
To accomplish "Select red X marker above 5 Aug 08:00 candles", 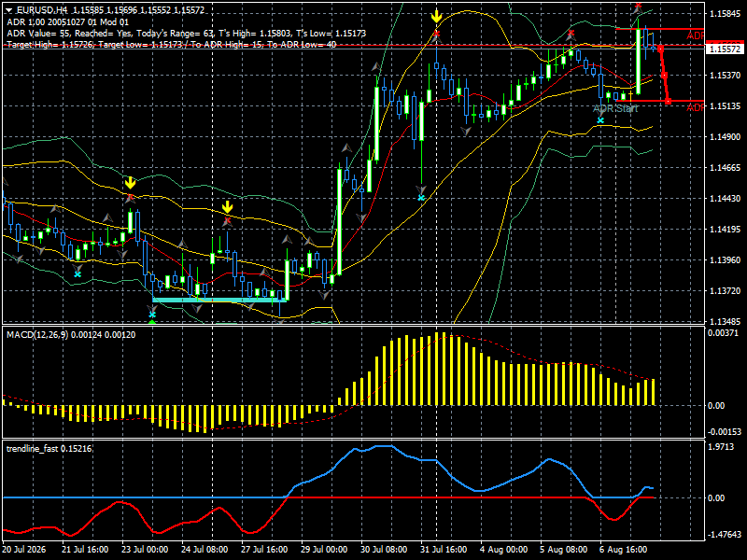I will click(x=571, y=34).
